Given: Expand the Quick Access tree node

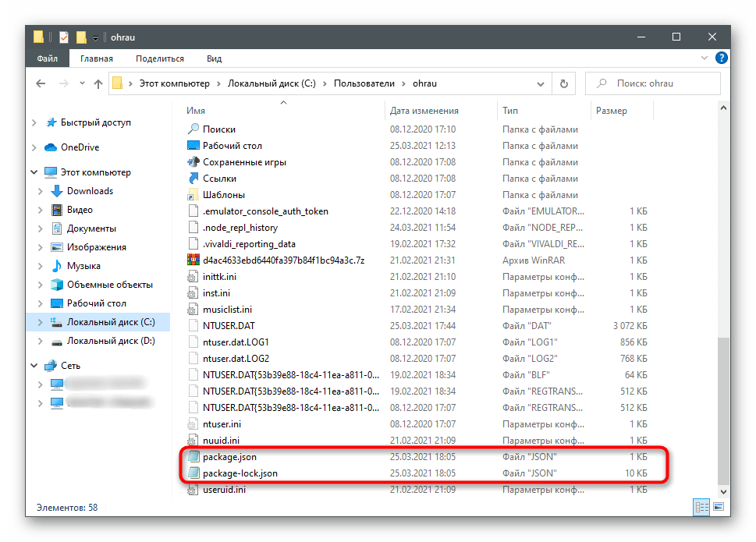Looking at the screenshot, I should tap(34, 122).
